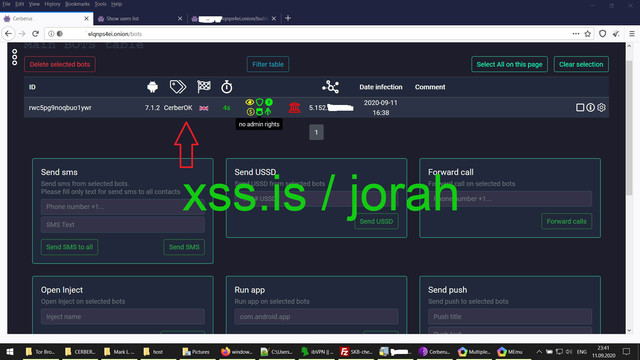Click the Forward calls button
The width and height of the screenshot is (640, 360).
point(567,221)
